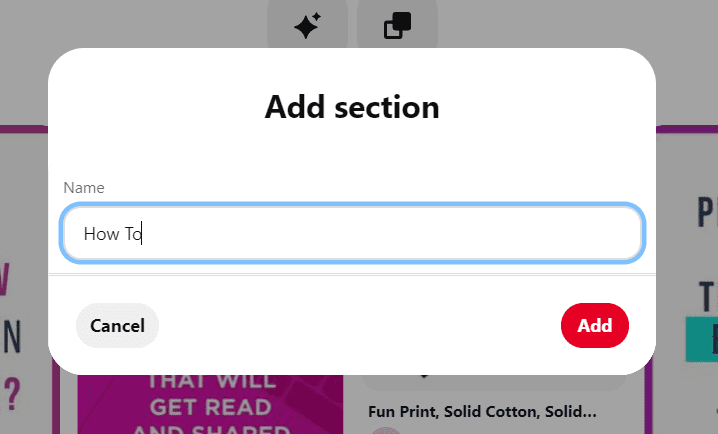The height and width of the screenshot is (434, 718).
Task: Cancel adding the section
Action: pos(117,326)
